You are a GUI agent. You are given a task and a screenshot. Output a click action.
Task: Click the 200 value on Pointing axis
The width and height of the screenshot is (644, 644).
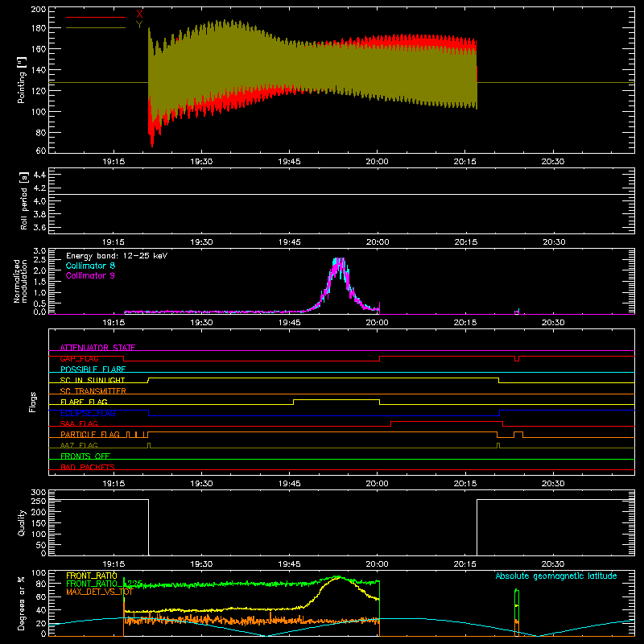click(39, 10)
